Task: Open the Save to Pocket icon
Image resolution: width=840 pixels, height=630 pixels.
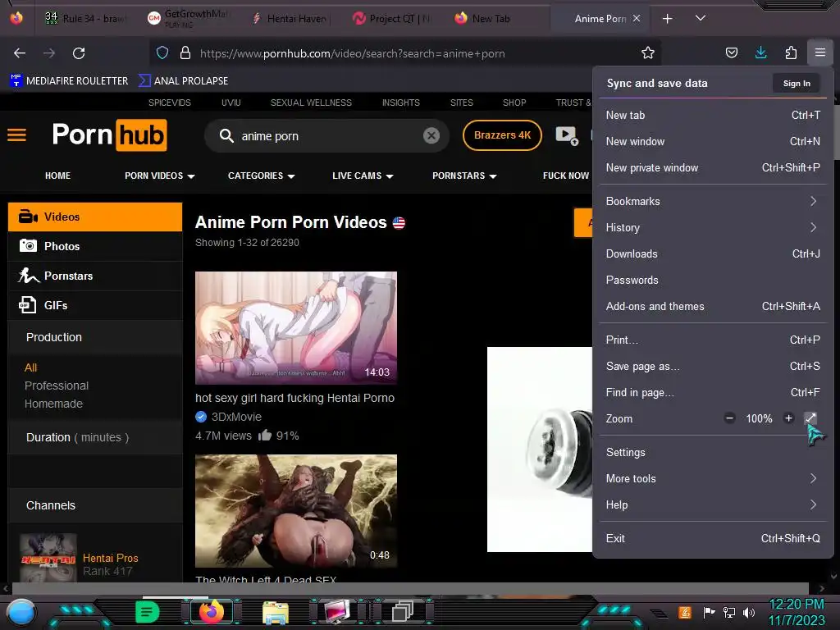Action: [731, 52]
